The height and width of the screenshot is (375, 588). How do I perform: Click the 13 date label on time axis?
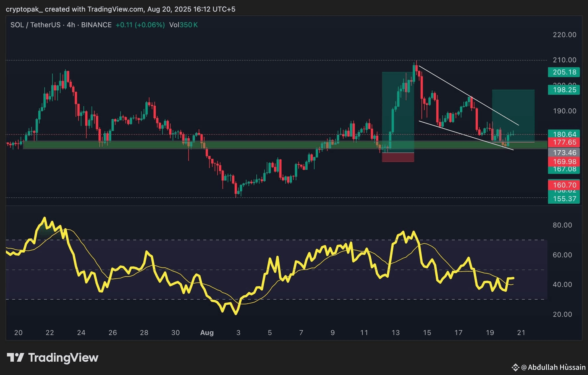click(x=395, y=333)
